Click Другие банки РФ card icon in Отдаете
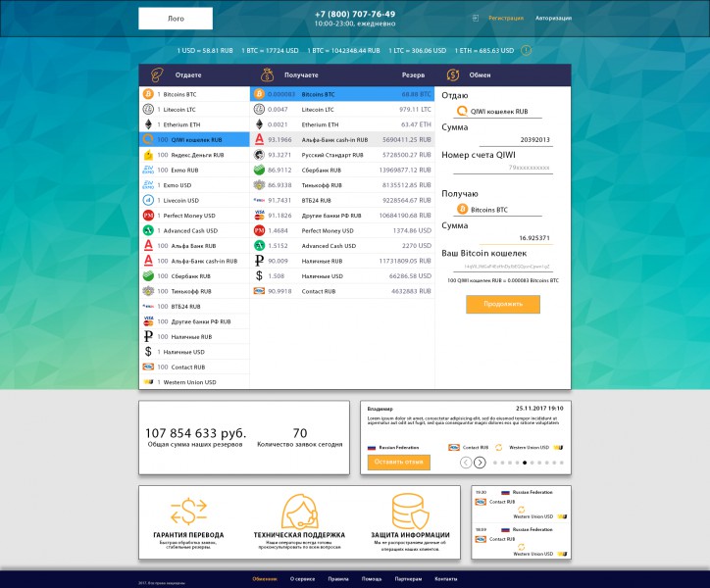 (148, 321)
